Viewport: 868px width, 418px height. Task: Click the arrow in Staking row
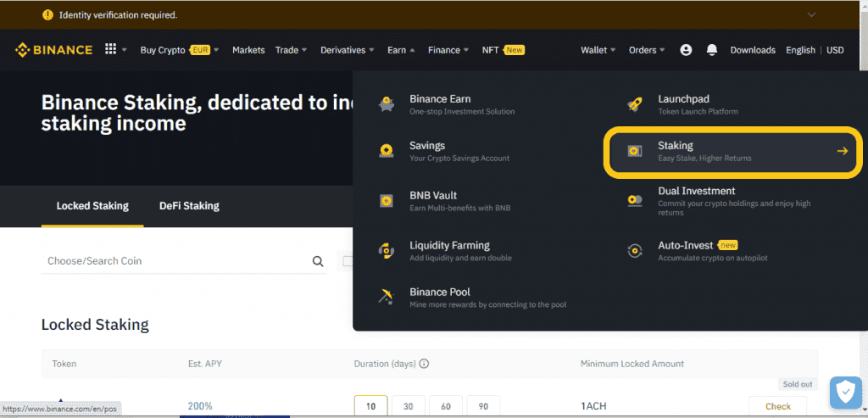(x=842, y=151)
